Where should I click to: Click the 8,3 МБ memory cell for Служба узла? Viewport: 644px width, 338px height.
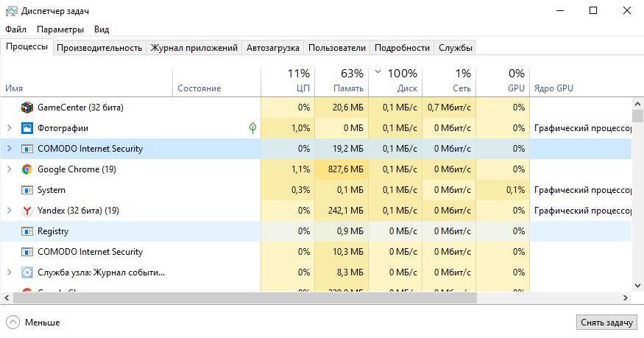click(x=342, y=272)
